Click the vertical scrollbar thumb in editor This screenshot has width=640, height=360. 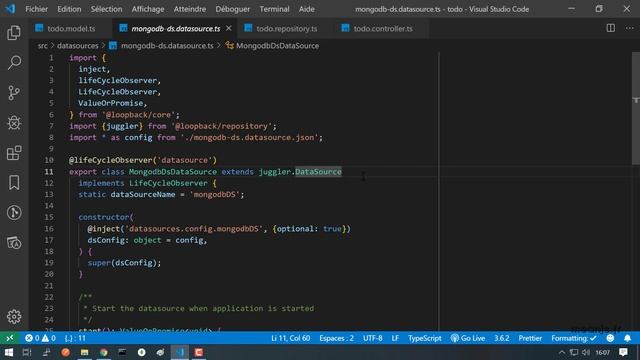point(636,108)
